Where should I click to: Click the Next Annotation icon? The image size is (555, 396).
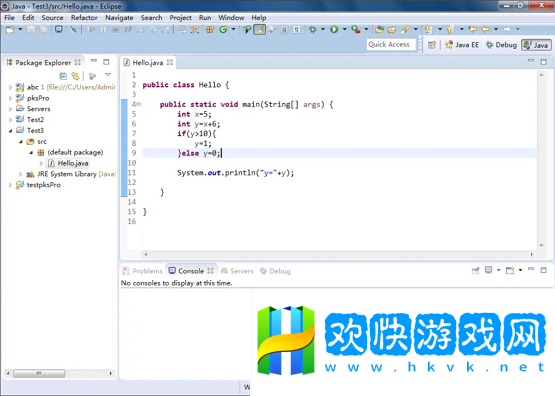(429, 30)
